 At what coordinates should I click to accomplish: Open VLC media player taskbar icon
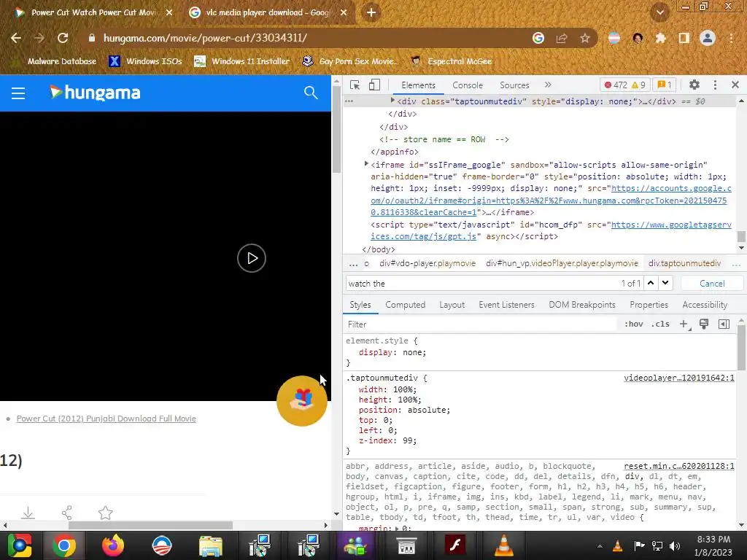click(x=504, y=545)
